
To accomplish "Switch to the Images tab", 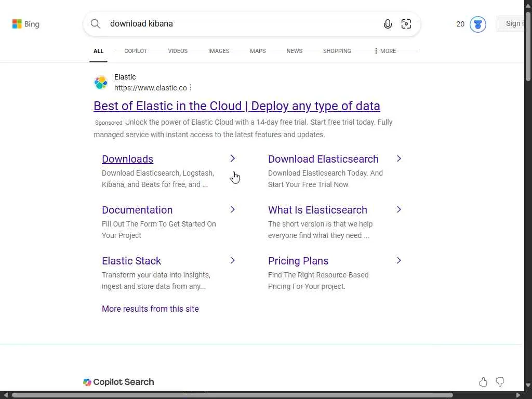I will click(219, 51).
